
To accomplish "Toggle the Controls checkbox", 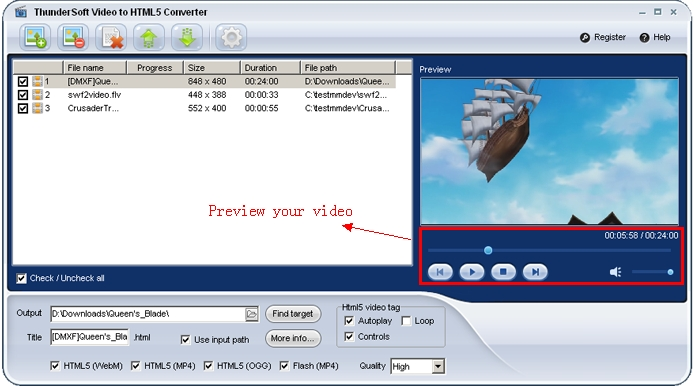I will coord(349,336).
